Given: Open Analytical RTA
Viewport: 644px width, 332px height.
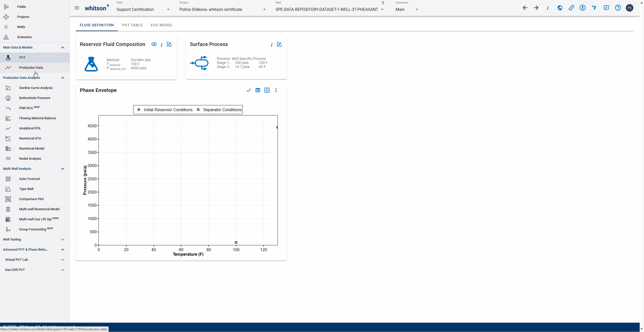Looking at the screenshot, I should click(35, 128).
